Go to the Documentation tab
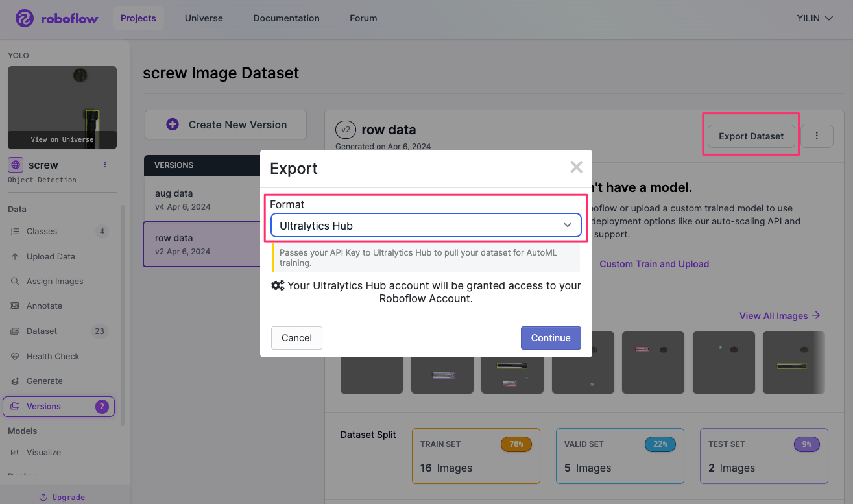The image size is (853, 504). click(286, 18)
